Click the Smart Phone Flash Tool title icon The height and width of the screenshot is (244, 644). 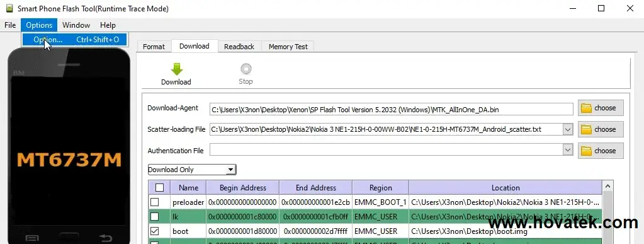pos(9,8)
